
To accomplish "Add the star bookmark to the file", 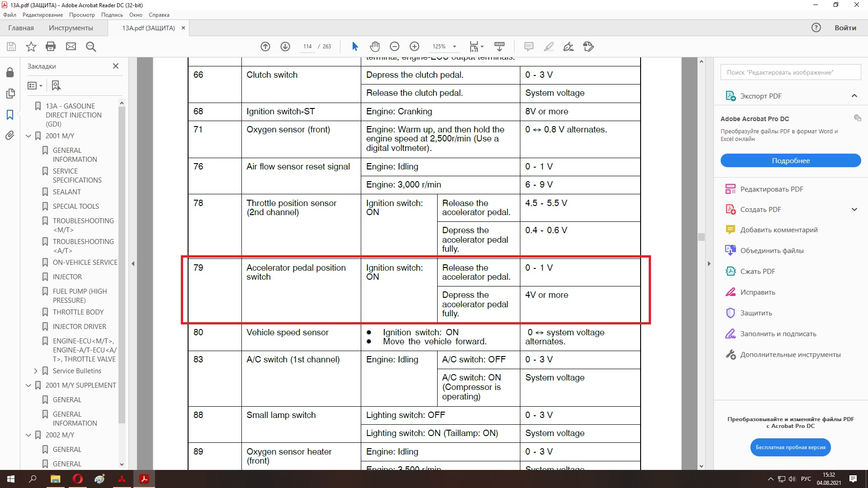I will click(31, 47).
